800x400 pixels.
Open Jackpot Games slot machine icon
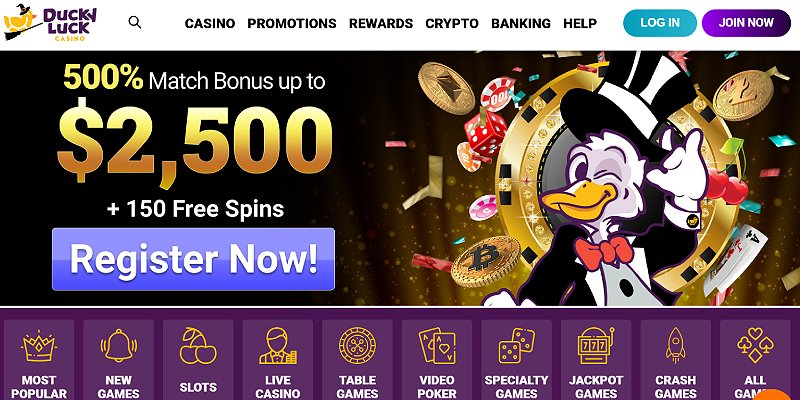[x=596, y=345]
